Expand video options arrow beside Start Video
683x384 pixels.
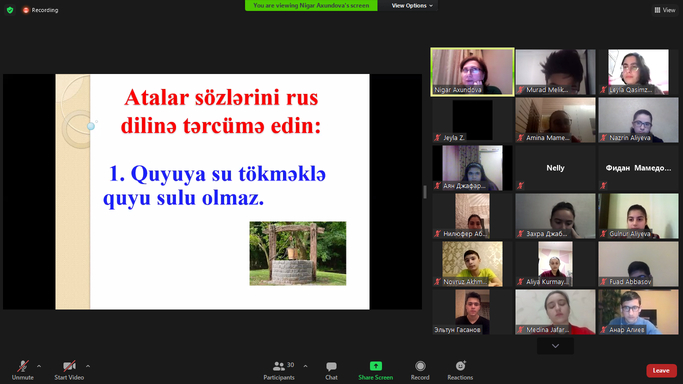(88, 366)
